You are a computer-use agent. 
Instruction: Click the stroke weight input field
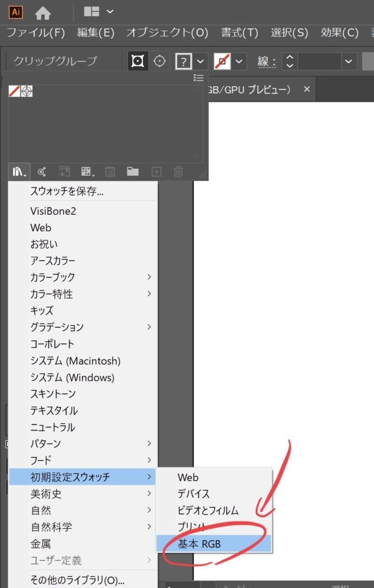click(x=319, y=61)
